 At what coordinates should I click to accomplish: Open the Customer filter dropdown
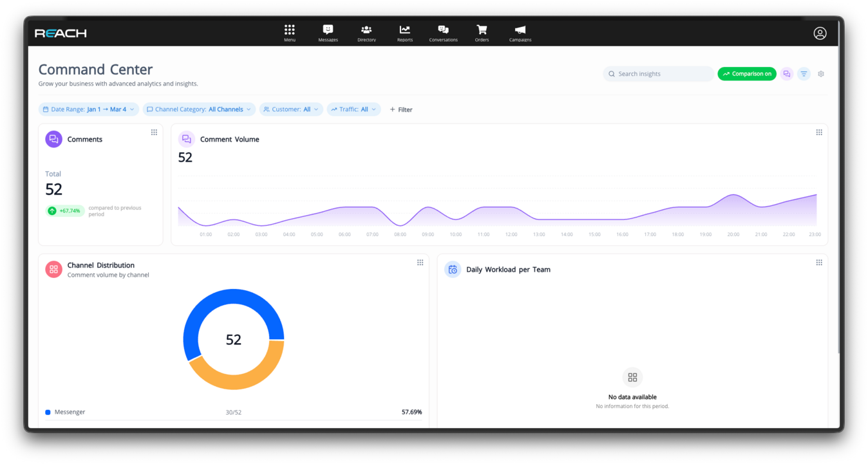tap(291, 109)
